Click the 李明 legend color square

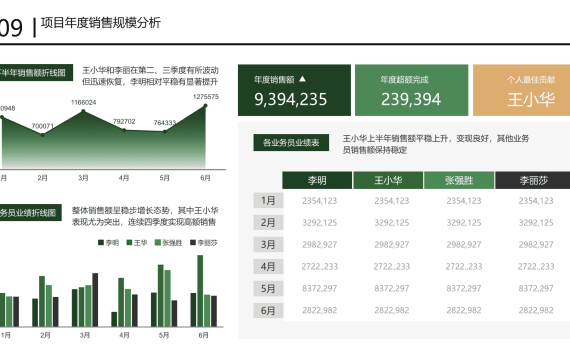(101, 243)
